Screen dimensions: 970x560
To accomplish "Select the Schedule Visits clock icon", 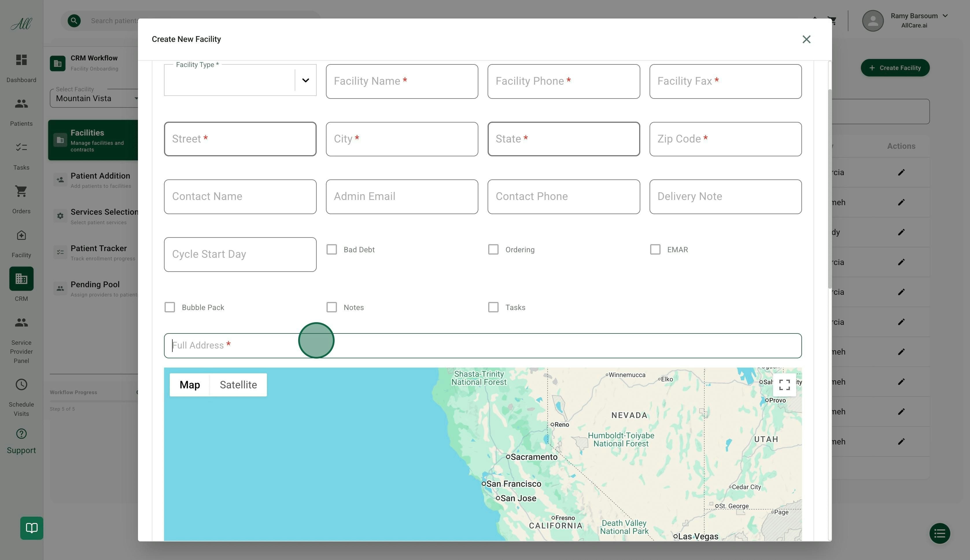I will (21, 385).
